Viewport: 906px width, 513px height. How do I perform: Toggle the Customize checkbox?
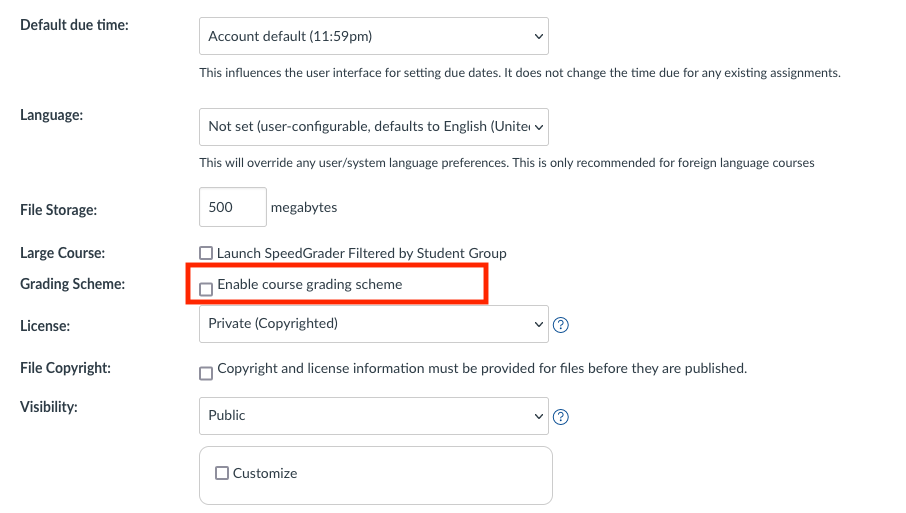click(222, 473)
